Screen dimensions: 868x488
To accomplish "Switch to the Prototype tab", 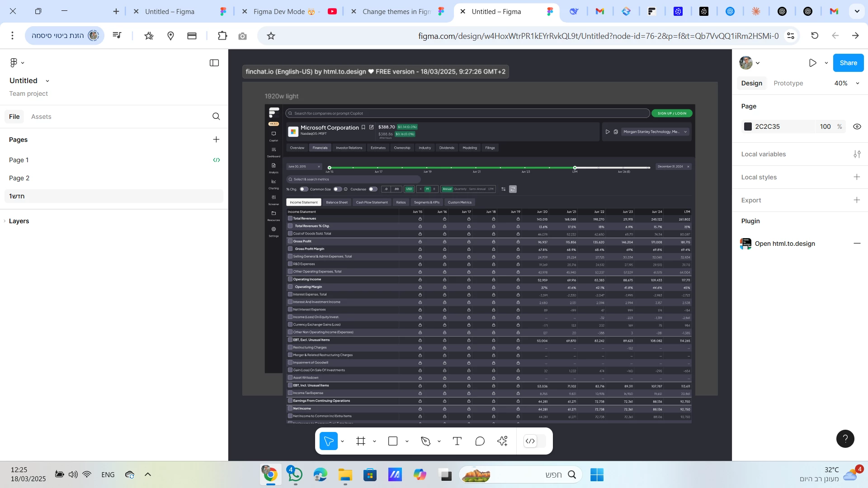I will (788, 83).
